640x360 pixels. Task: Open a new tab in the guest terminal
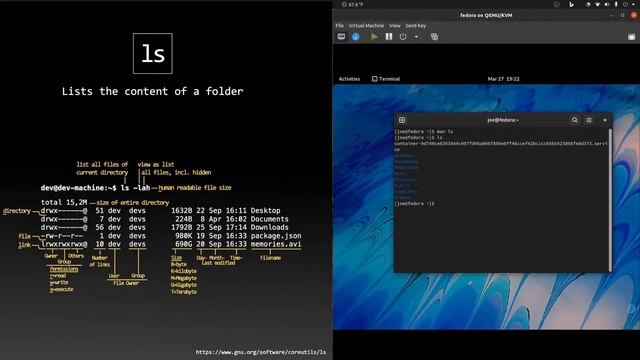pos(402,120)
